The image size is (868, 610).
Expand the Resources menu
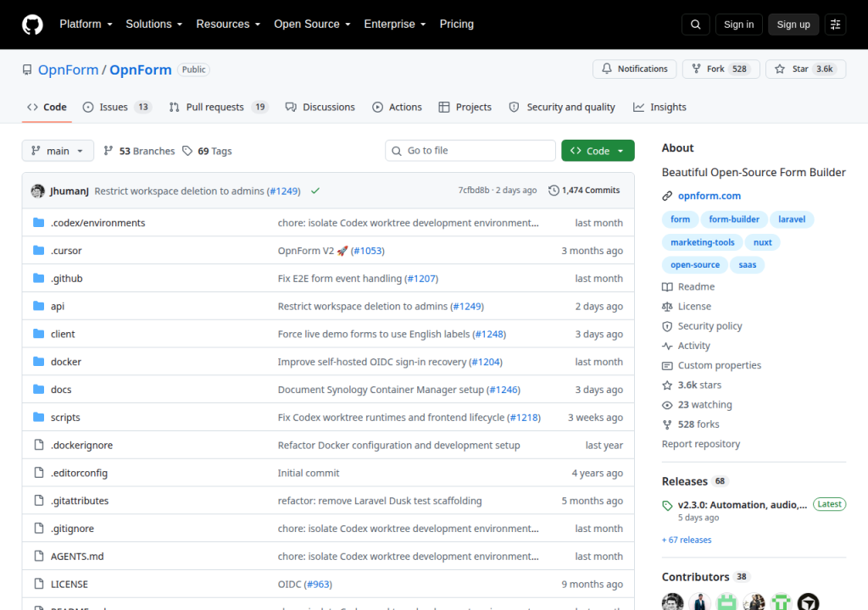pyautogui.click(x=228, y=25)
